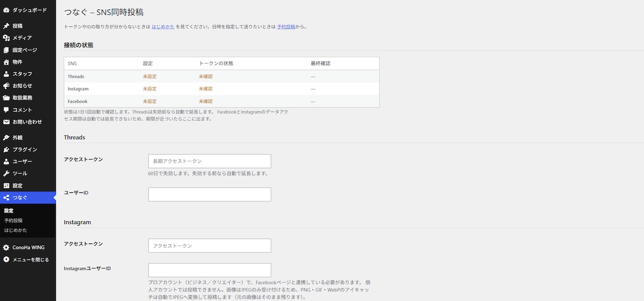Click the ConoHa WING gear icon
This screenshot has height=301, width=644.
(x=6, y=247)
